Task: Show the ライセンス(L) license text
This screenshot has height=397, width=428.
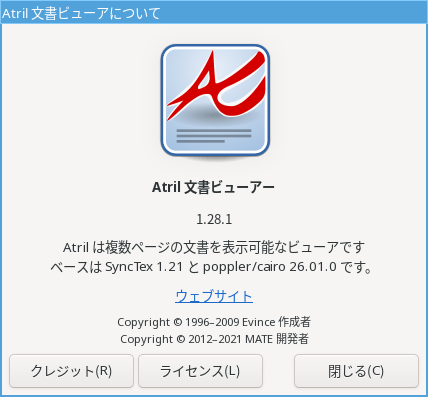Action: tap(200, 371)
